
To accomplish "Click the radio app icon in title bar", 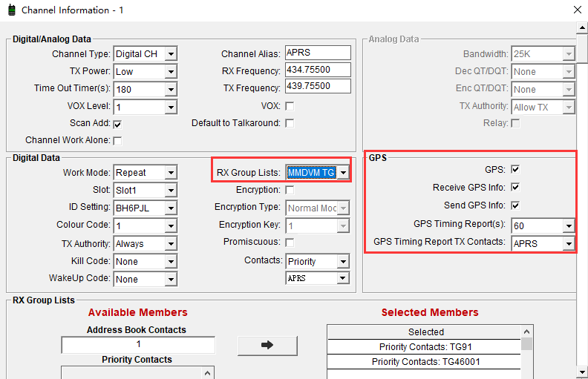I will (x=11, y=10).
